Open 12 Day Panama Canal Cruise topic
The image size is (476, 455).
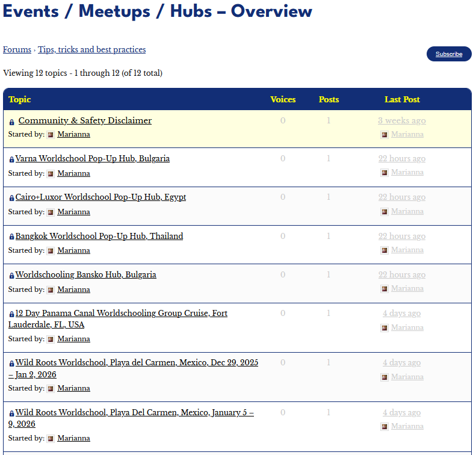(118, 319)
